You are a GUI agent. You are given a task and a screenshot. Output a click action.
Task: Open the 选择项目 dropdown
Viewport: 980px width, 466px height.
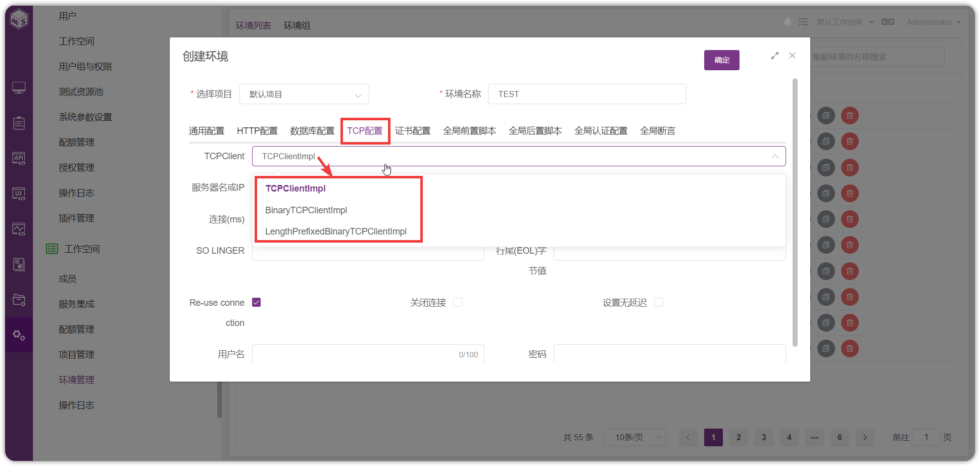(304, 95)
